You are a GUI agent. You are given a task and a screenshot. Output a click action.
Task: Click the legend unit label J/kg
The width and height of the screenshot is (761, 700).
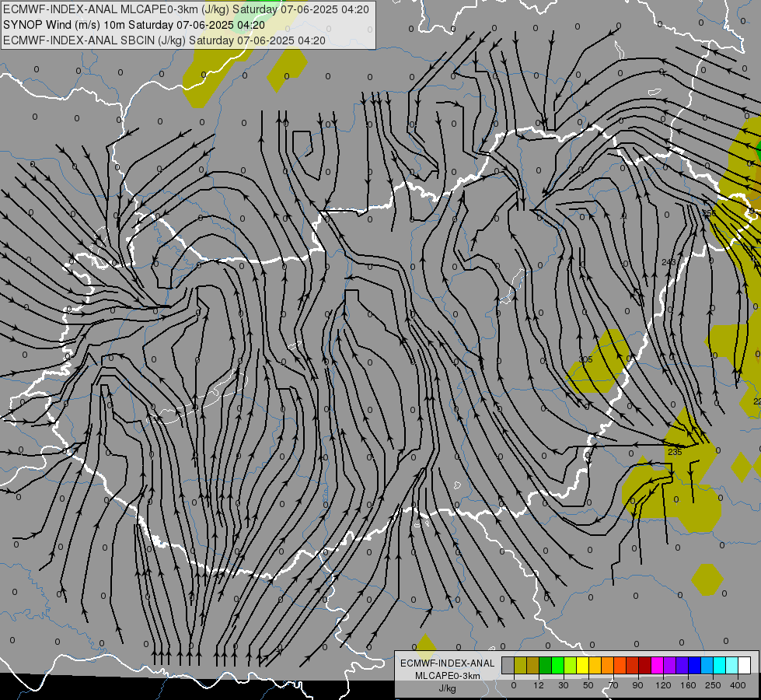pyautogui.click(x=447, y=688)
